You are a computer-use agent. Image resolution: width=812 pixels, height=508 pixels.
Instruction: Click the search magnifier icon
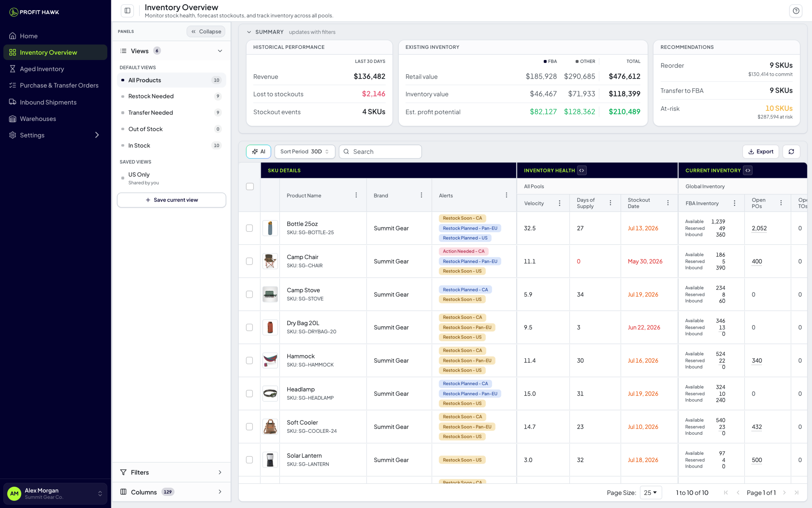tap(346, 151)
